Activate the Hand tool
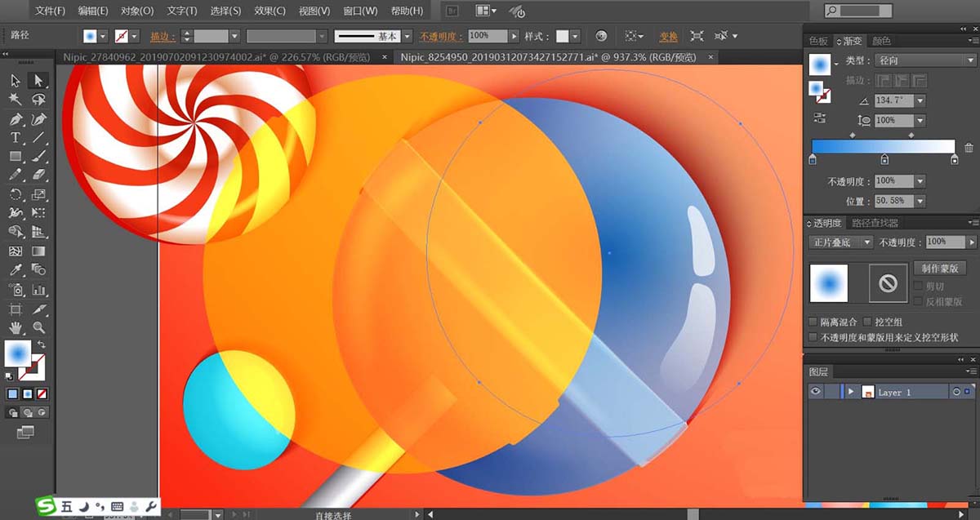980x520 pixels. click(x=15, y=328)
